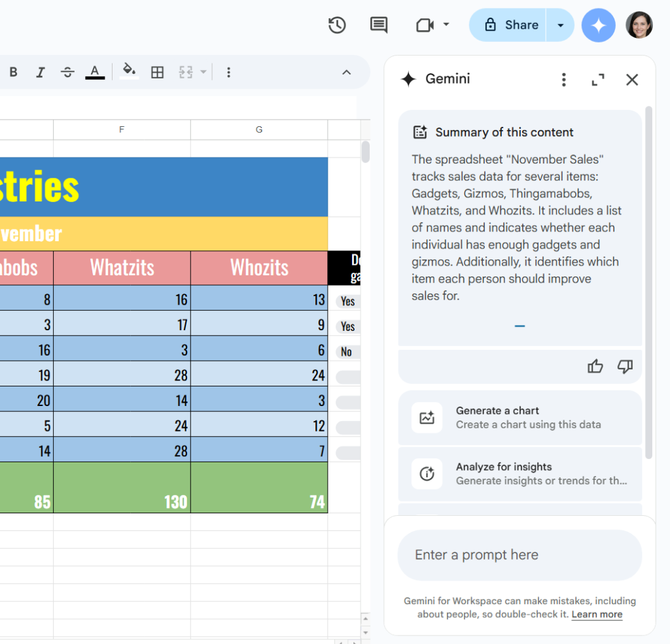Open the toolbar three-dot overflow menu

228,73
